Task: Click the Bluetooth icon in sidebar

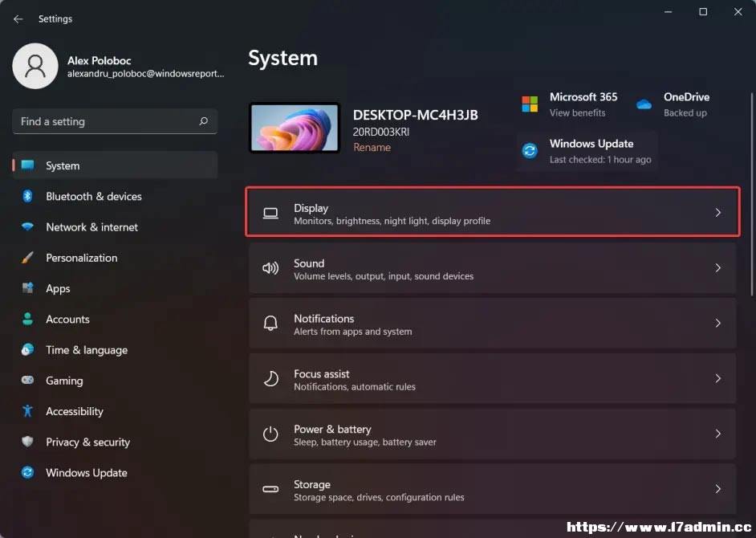Action: 27,196
